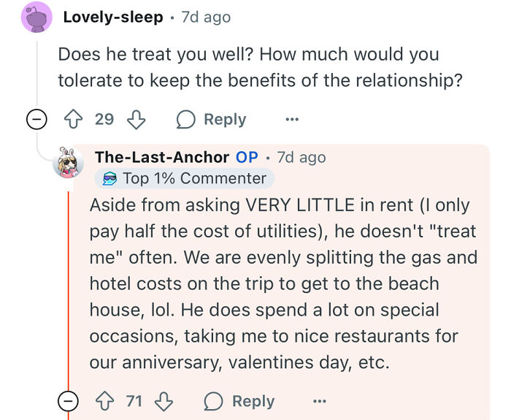Click the orange thread line beside the reply
This screenshot has width=511, height=420.
coord(68,292)
